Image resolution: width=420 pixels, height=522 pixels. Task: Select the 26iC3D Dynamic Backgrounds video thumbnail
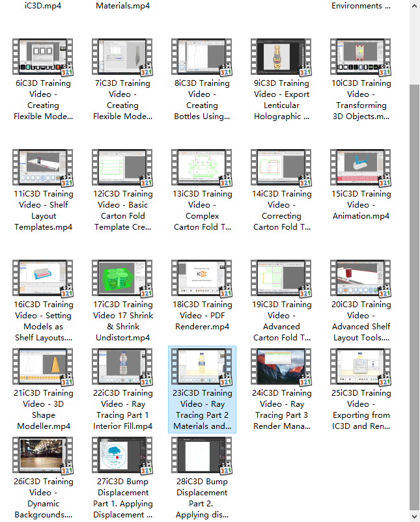click(x=43, y=456)
